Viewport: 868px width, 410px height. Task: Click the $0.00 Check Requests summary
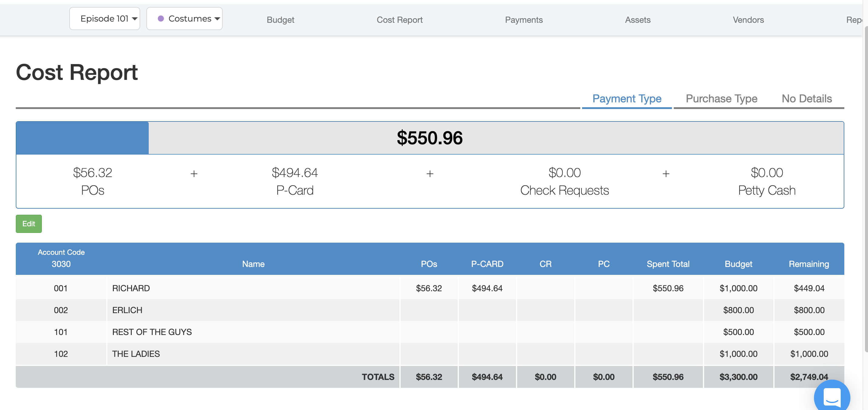click(565, 181)
